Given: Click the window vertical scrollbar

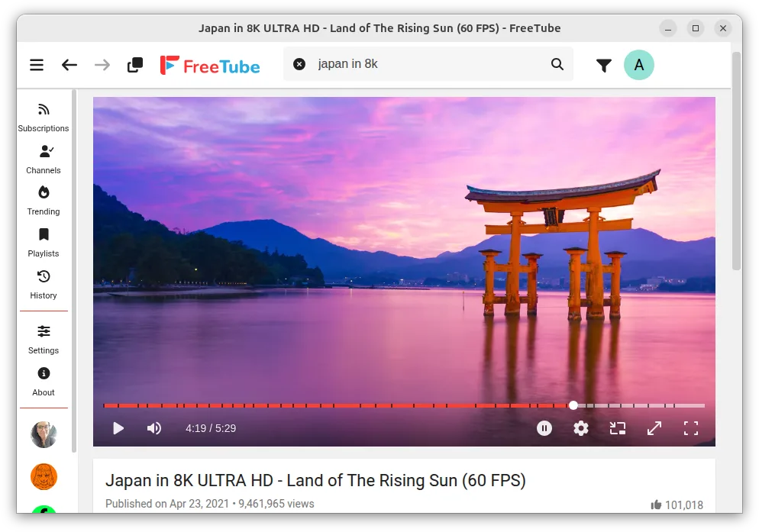Looking at the screenshot, I should point(737,161).
